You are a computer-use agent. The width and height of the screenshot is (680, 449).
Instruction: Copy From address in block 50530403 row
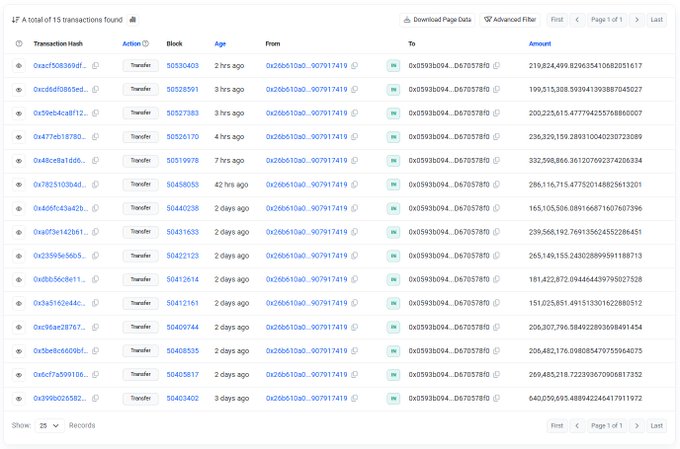point(355,66)
